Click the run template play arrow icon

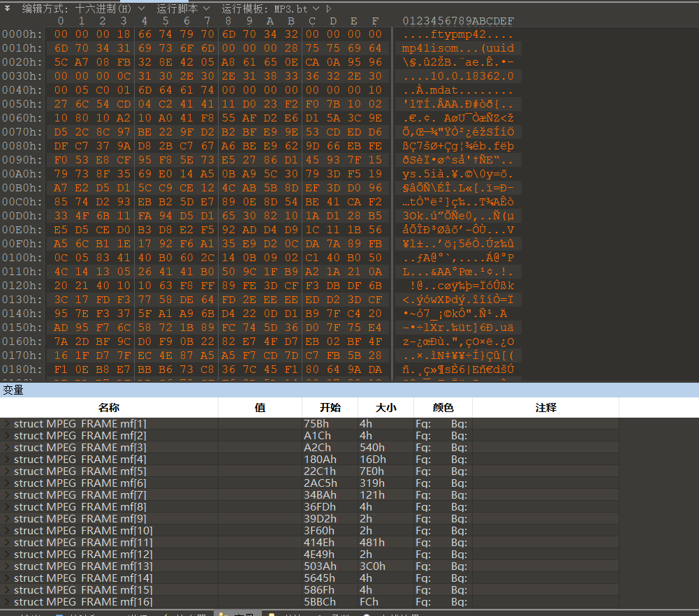(329, 8)
